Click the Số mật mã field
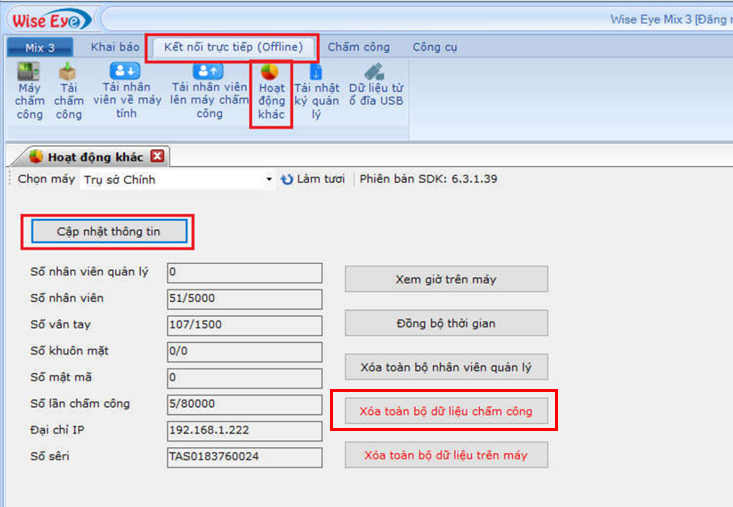The height and width of the screenshot is (507, 733). click(x=244, y=378)
